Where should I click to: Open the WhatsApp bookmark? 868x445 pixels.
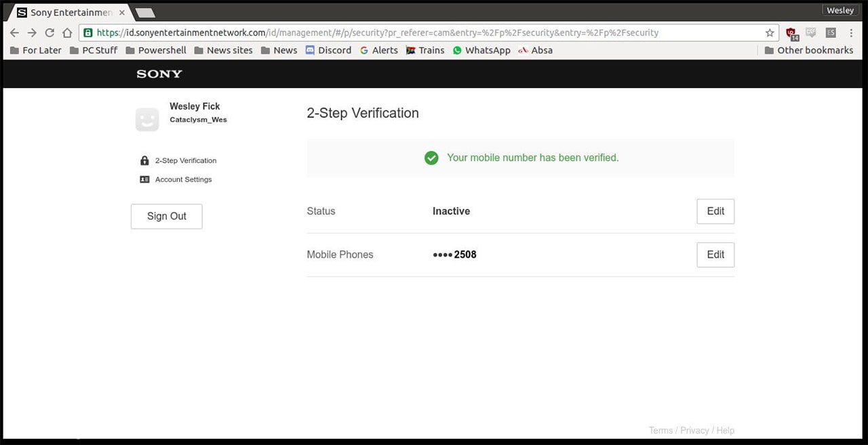click(x=481, y=50)
